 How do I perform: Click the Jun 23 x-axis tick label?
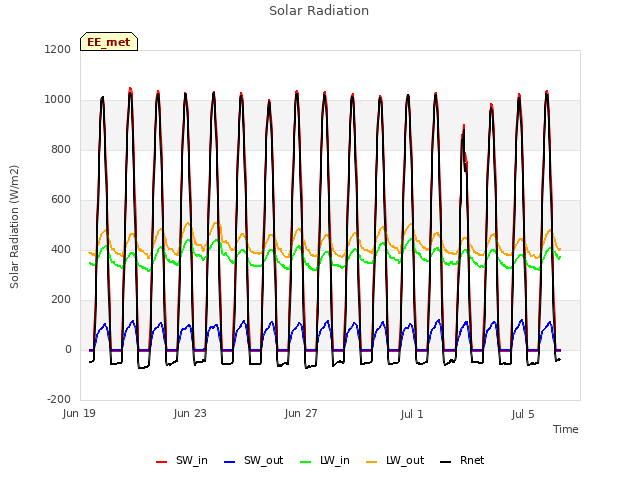coord(190,414)
